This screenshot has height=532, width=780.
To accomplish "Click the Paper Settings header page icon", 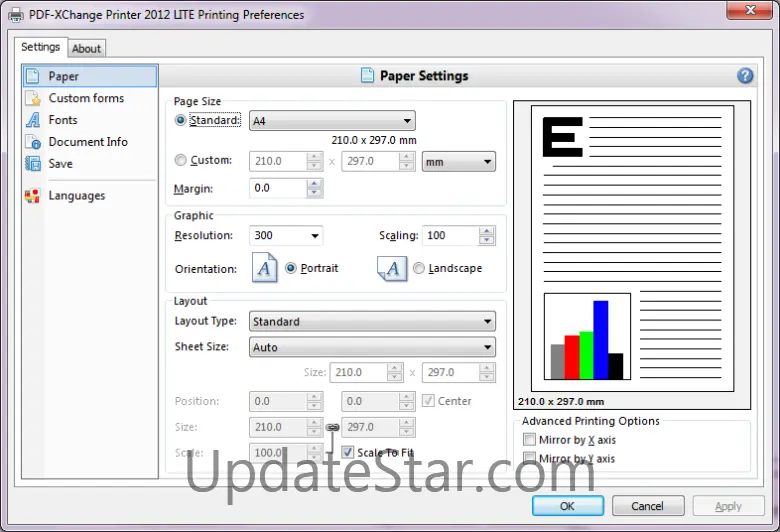I will (367, 76).
